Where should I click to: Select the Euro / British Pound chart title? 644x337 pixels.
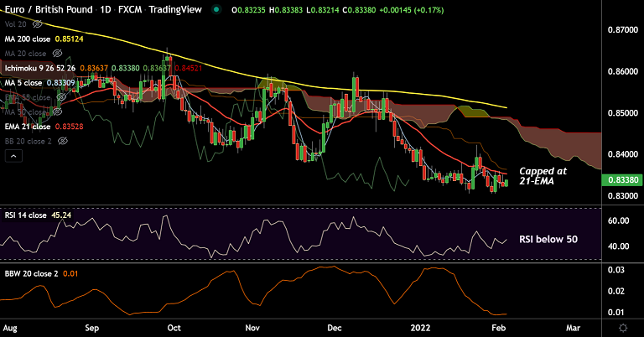pos(49,9)
